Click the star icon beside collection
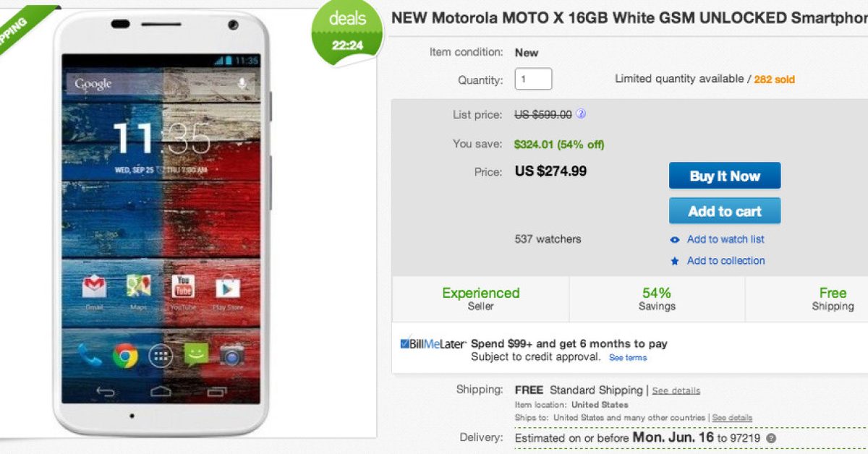This screenshot has width=868, height=454. 675,262
